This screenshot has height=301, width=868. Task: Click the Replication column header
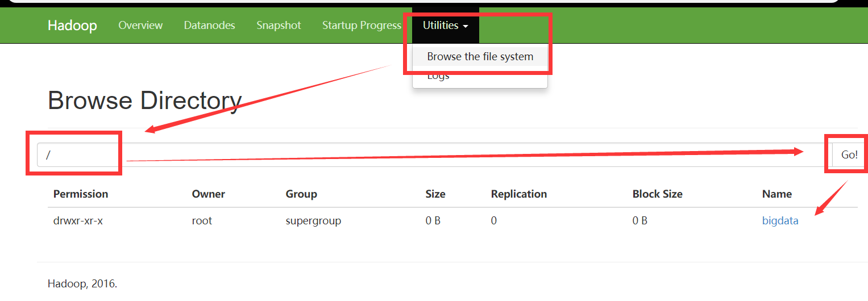tap(519, 194)
